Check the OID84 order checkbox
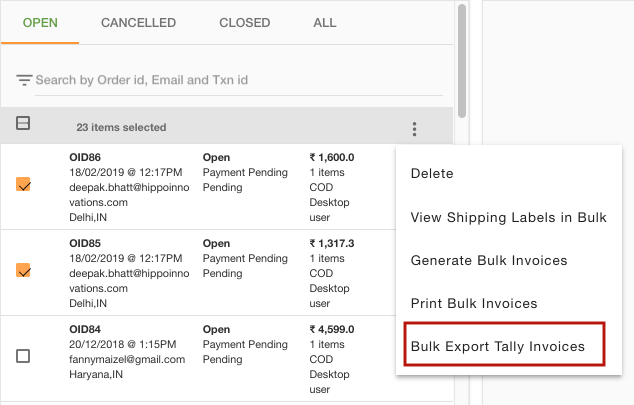The width and height of the screenshot is (634, 405). [23, 356]
